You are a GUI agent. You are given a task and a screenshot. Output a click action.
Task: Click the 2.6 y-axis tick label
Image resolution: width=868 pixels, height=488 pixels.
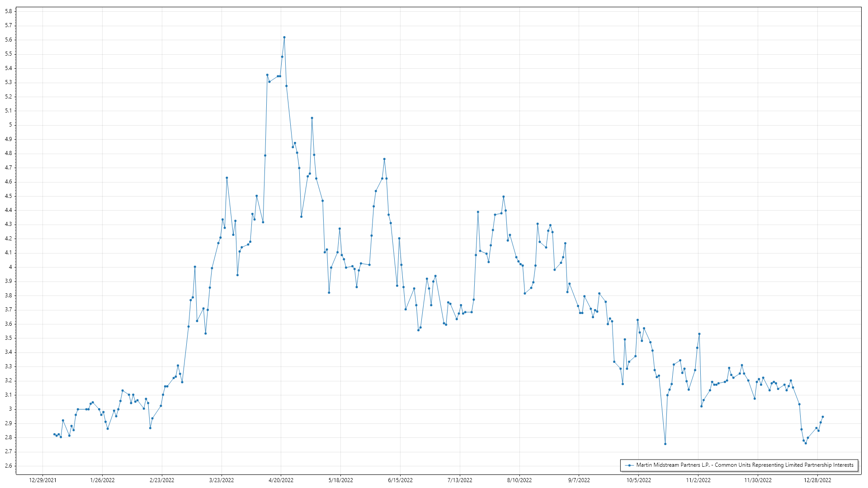tap(9, 466)
